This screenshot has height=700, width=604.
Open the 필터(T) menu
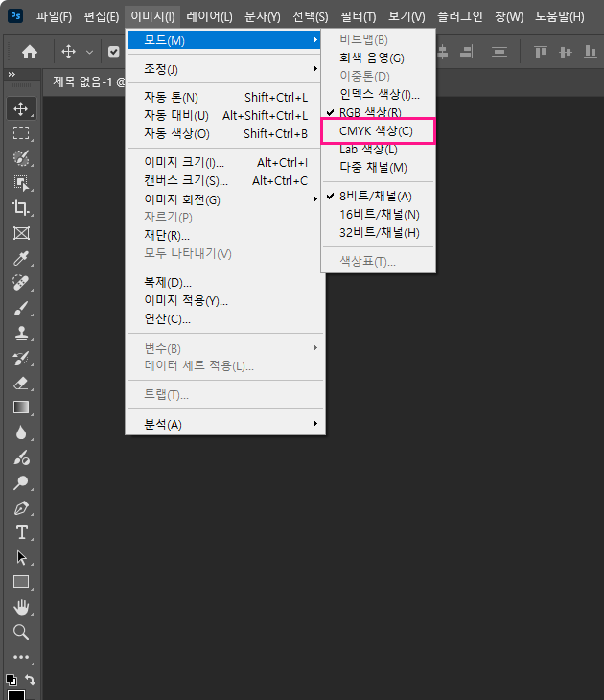tap(358, 16)
